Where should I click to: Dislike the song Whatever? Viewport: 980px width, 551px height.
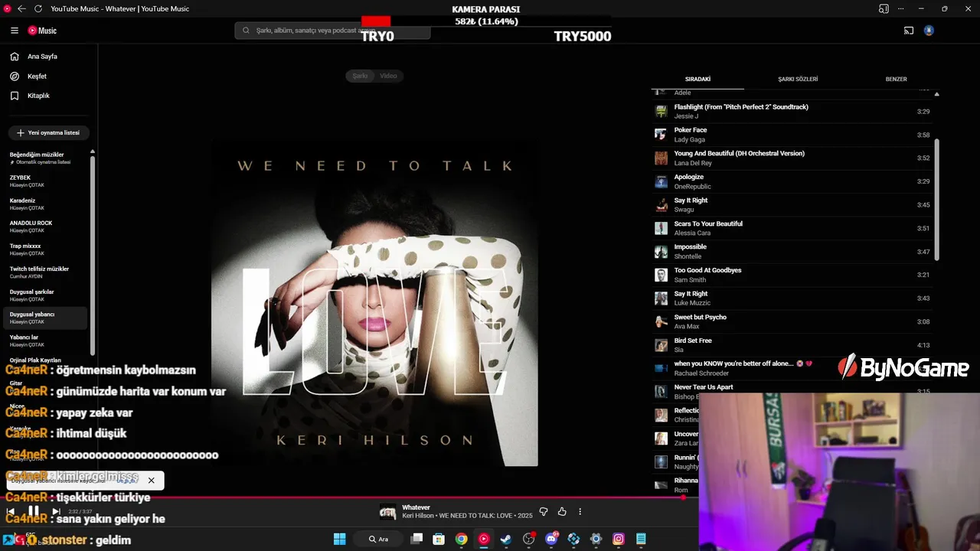point(544,511)
